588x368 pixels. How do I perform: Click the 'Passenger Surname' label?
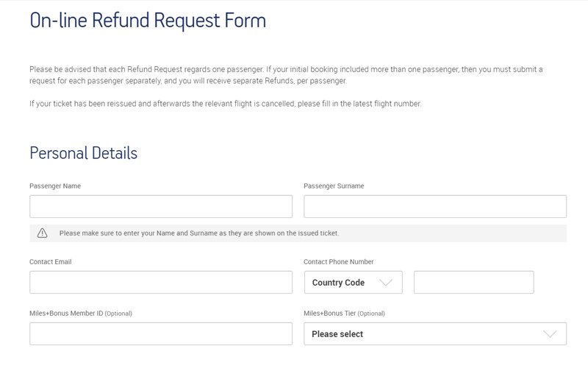coord(334,186)
